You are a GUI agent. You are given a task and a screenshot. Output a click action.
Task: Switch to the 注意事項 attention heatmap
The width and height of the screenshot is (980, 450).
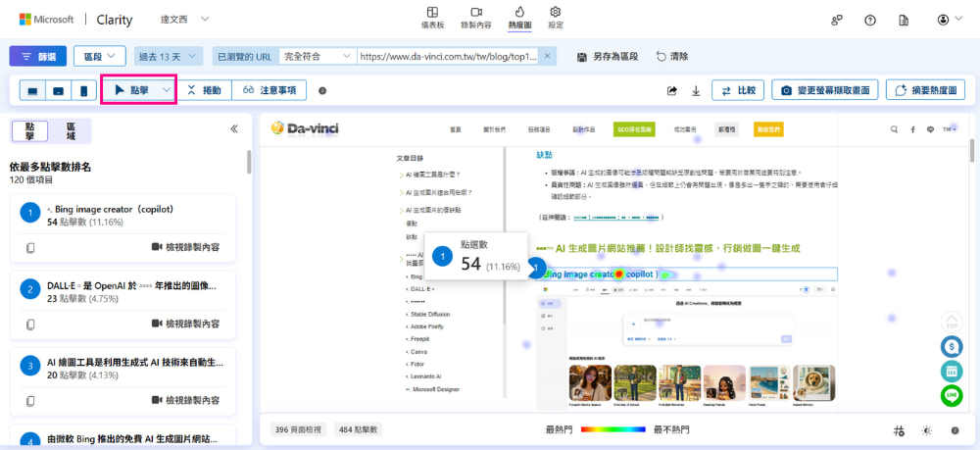269,90
